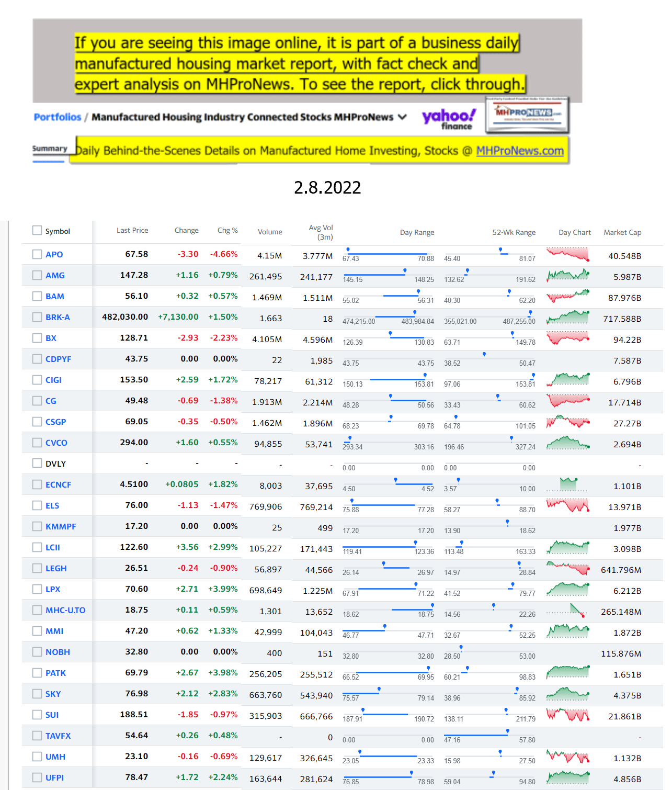Viewport: 672px width, 790px height.
Task: Sort by Volume column header
Action: pos(270,232)
